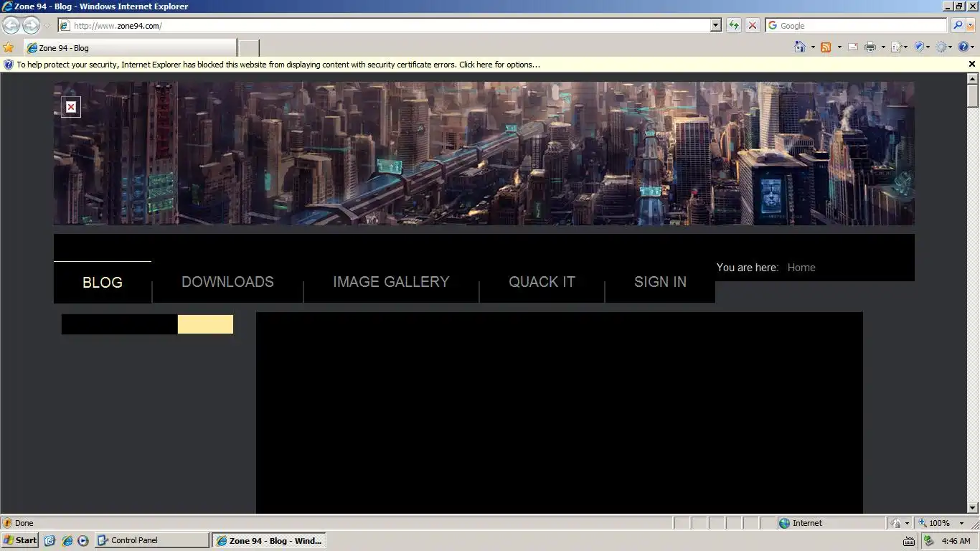Open Favorites Center star icon
Viewport: 980px width, 551px height.
[x=9, y=47]
